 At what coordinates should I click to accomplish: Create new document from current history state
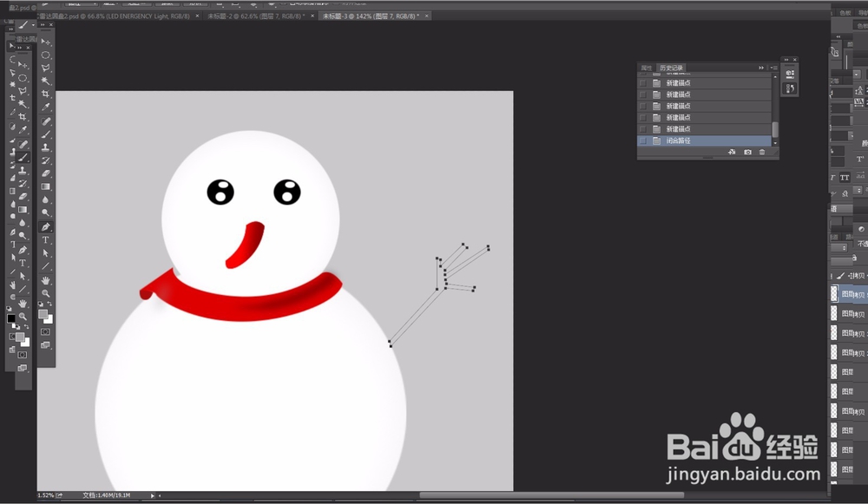731,152
